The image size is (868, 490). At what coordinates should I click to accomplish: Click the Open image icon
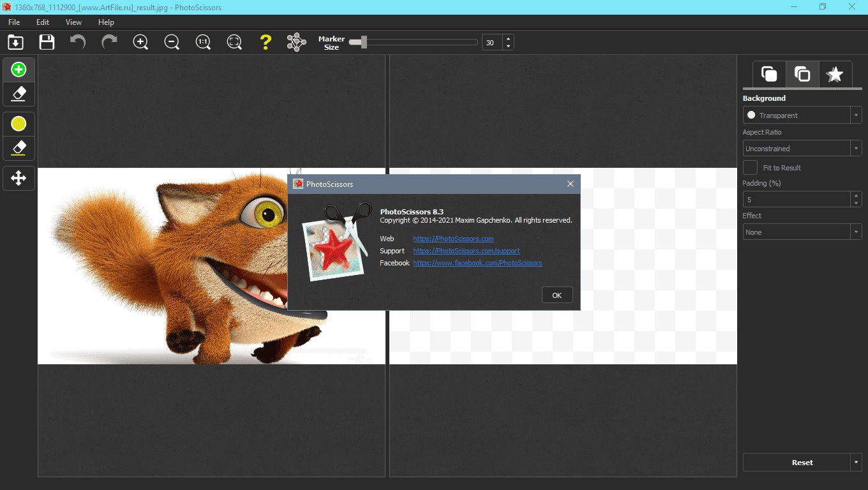[15, 43]
